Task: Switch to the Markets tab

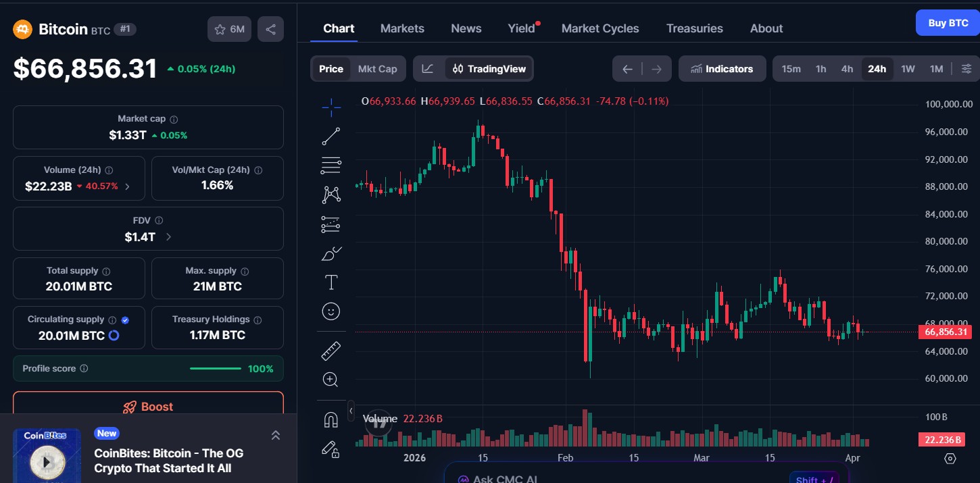Action: 402,28
